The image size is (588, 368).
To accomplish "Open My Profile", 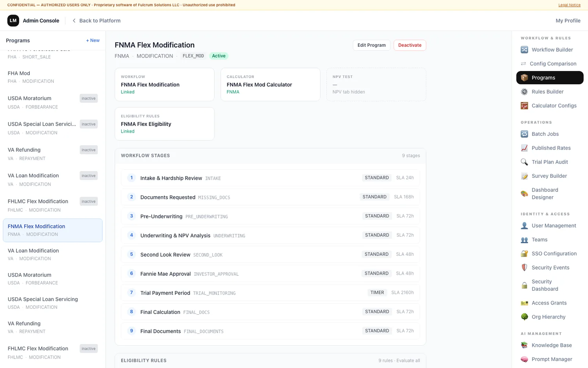I will [568, 21].
